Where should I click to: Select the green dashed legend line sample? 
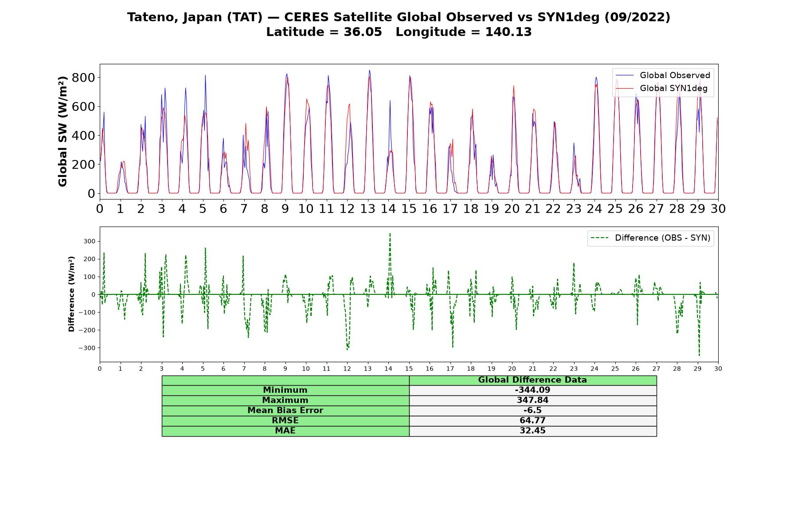point(600,238)
